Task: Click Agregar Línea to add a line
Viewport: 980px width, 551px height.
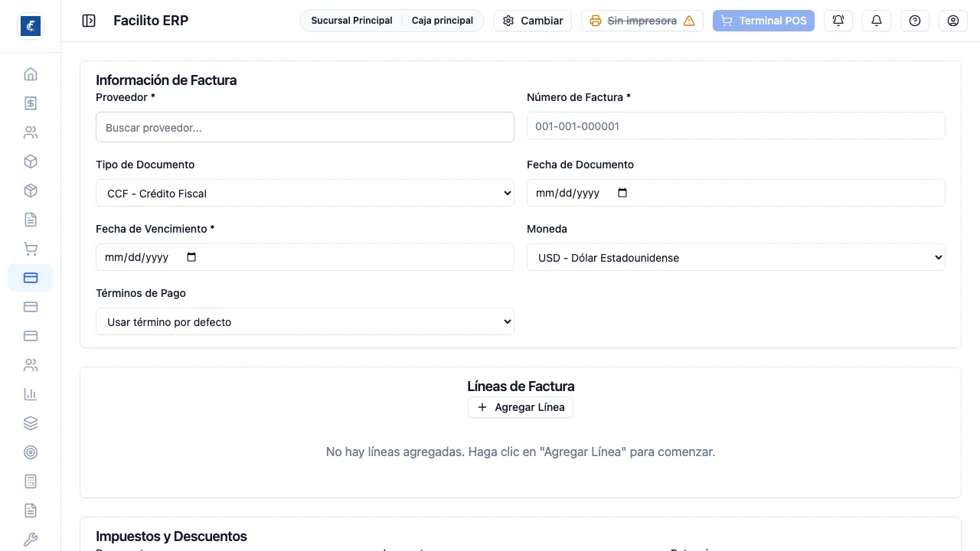Action: tap(521, 407)
